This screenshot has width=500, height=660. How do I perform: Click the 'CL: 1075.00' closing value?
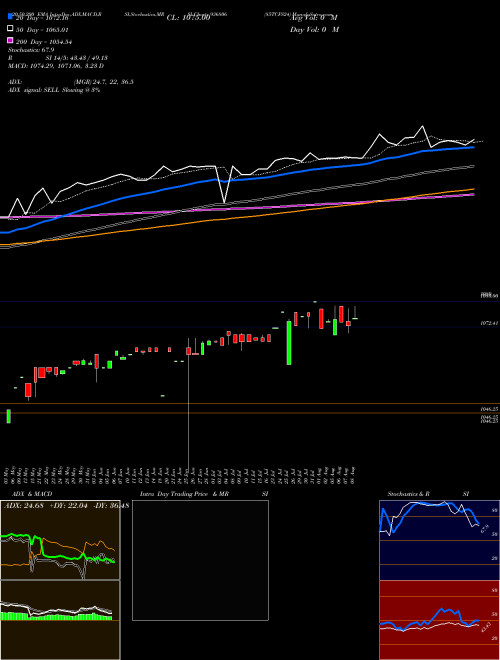coord(188,18)
